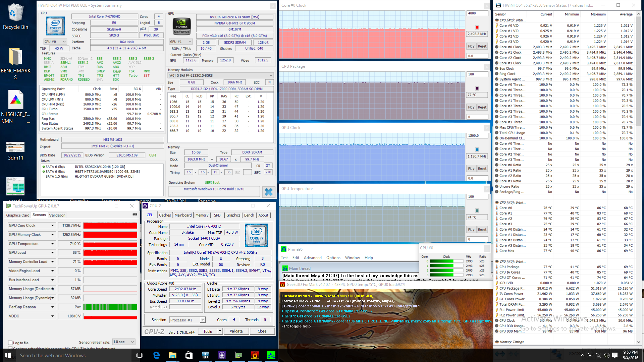Screen dimensions: 644x362
Task: Select the CPU Package temperature sensor row
Action: coord(564,267)
